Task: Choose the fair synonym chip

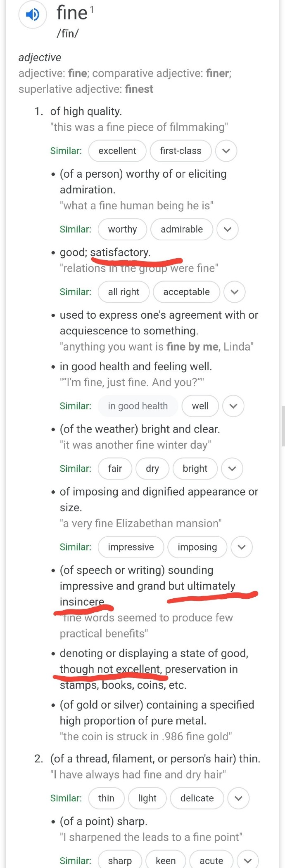Action: point(115,469)
